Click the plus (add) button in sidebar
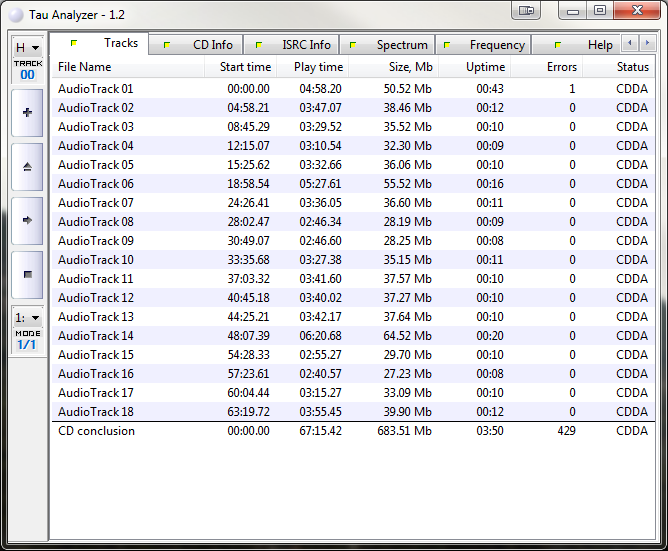 [x=27, y=113]
